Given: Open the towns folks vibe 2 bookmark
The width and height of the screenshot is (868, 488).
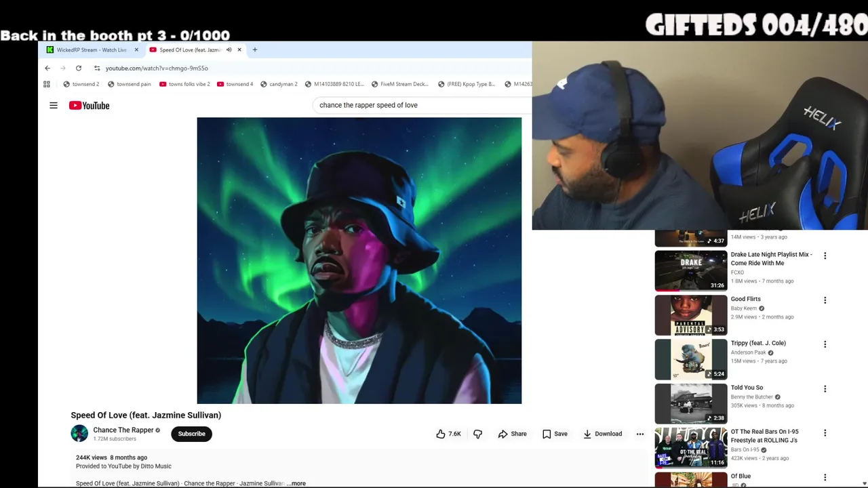Looking at the screenshot, I should tap(184, 84).
